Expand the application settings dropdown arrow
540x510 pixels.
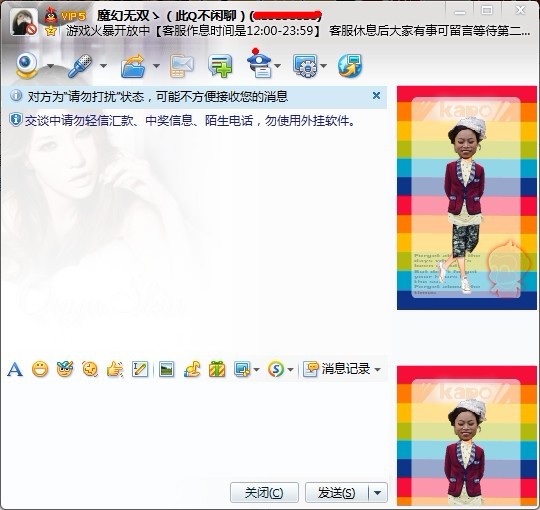coord(323,66)
